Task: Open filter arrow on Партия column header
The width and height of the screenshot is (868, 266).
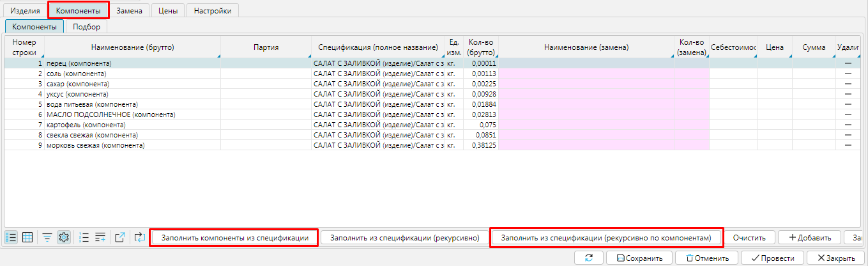Action: coord(308,57)
